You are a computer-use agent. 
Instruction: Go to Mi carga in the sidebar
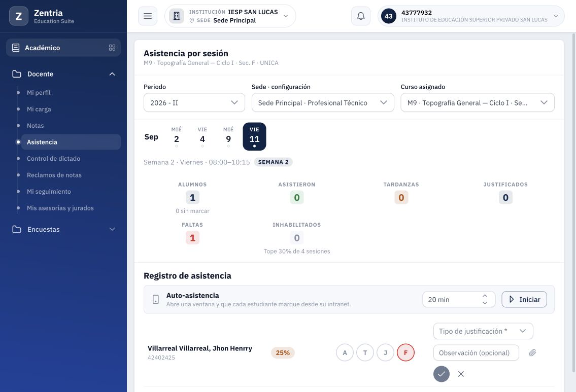tap(39, 109)
